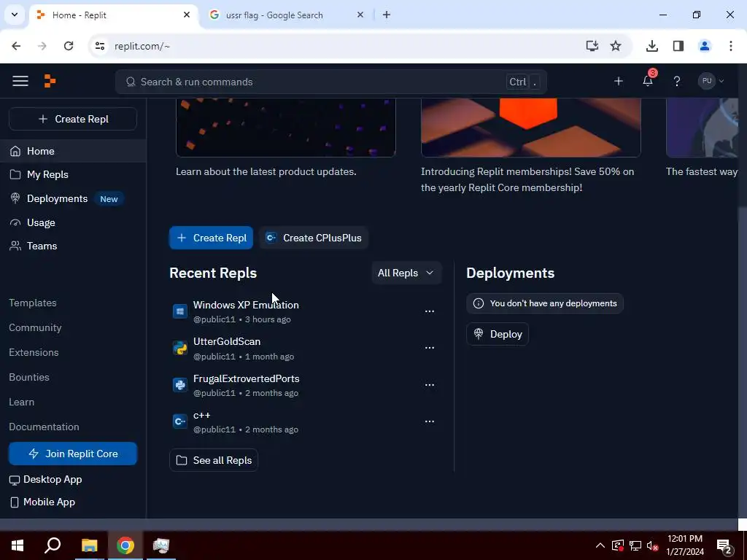This screenshot has height=560, width=747.
Task: Click the Deploy button
Action: pos(498,334)
